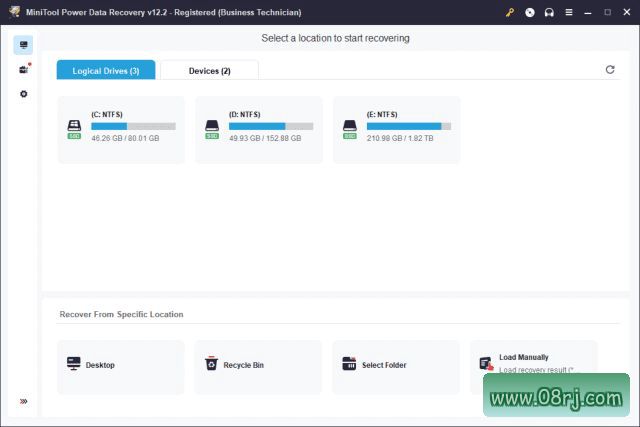Viewport: 640px width, 427px height.
Task: Click the 46.26 GB / 80.01 GB text
Action: [125, 138]
